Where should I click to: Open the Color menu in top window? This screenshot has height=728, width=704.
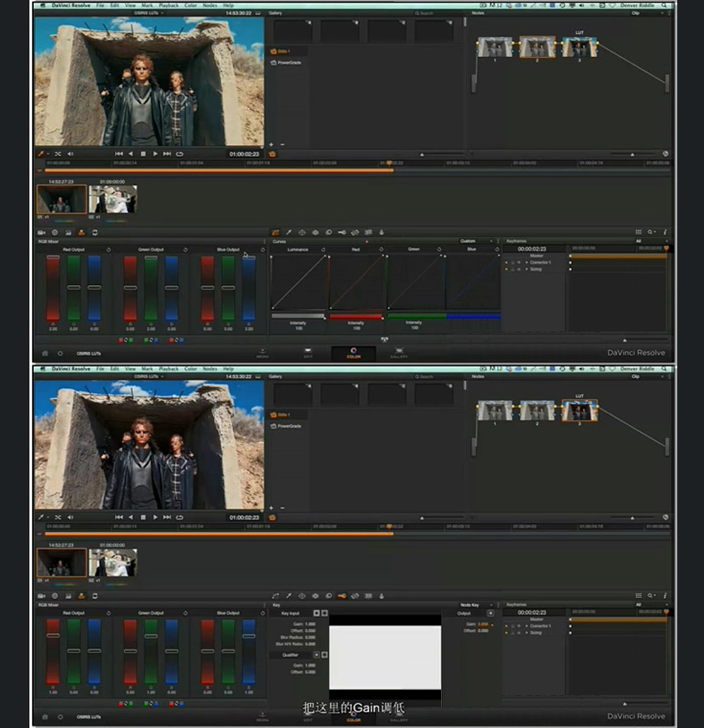click(191, 5)
